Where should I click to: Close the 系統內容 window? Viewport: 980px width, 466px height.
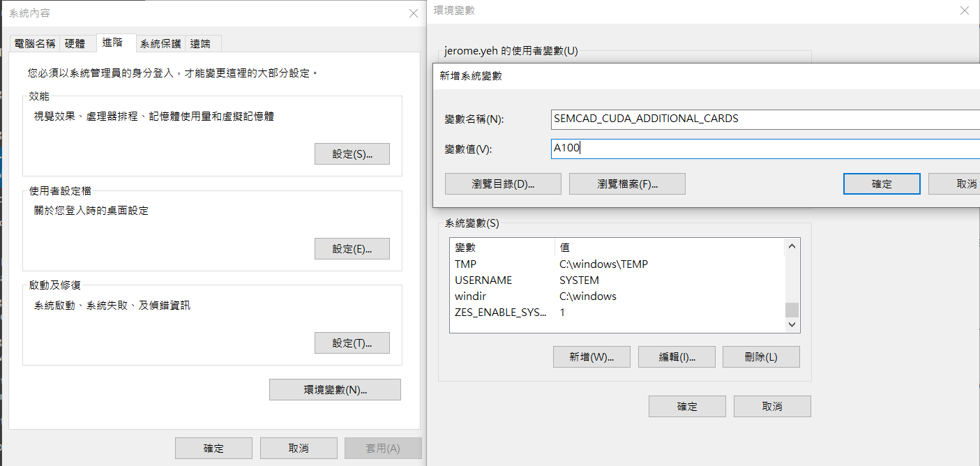[412, 13]
